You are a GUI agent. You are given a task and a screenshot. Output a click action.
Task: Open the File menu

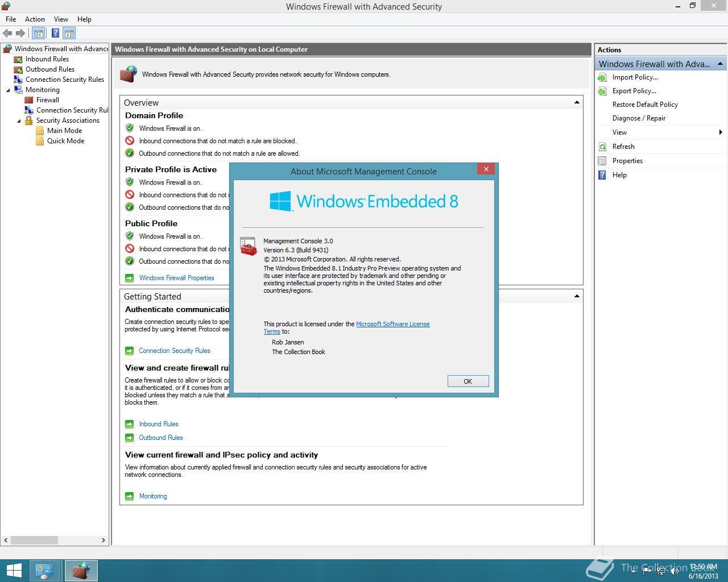click(x=11, y=19)
